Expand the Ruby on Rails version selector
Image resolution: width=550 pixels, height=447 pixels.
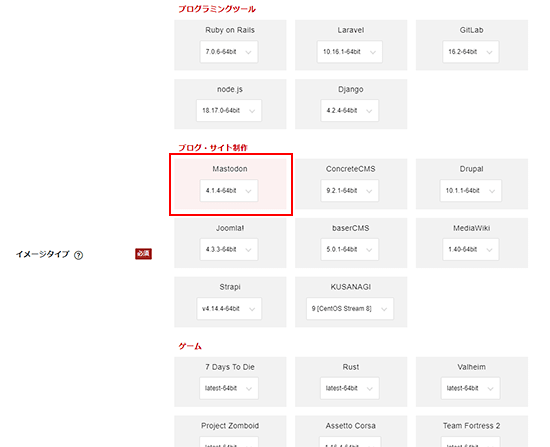pos(229,52)
